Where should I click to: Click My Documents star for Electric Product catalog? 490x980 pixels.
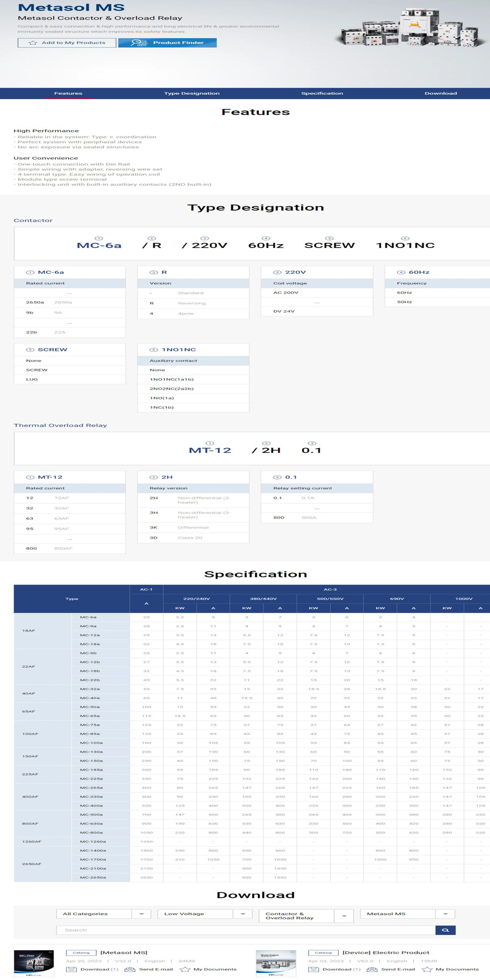coord(427,969)
